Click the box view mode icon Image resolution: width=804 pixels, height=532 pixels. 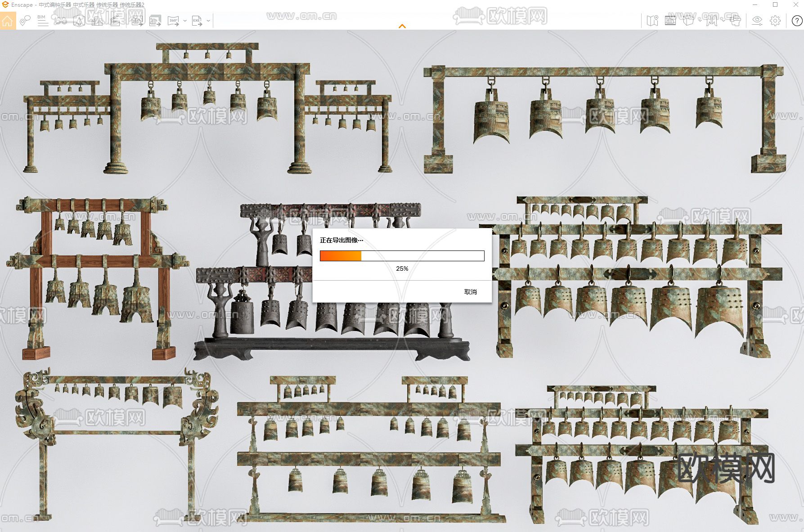pyautogui.click(x=688, y=21)
